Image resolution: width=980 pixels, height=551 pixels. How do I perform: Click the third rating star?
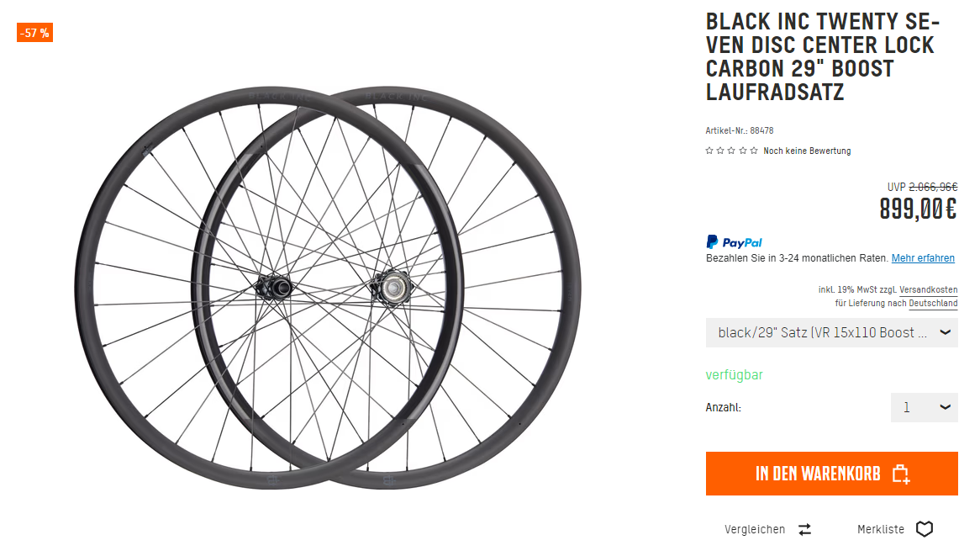pyautogui.click(x=731, y=151)
